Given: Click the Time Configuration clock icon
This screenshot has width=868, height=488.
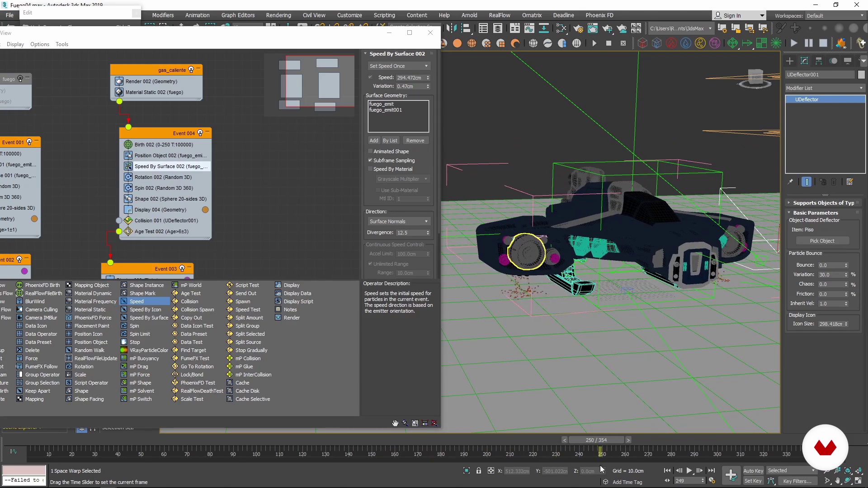Looking at the screenshot, I should pyautogui.click(x=712, y=481).
